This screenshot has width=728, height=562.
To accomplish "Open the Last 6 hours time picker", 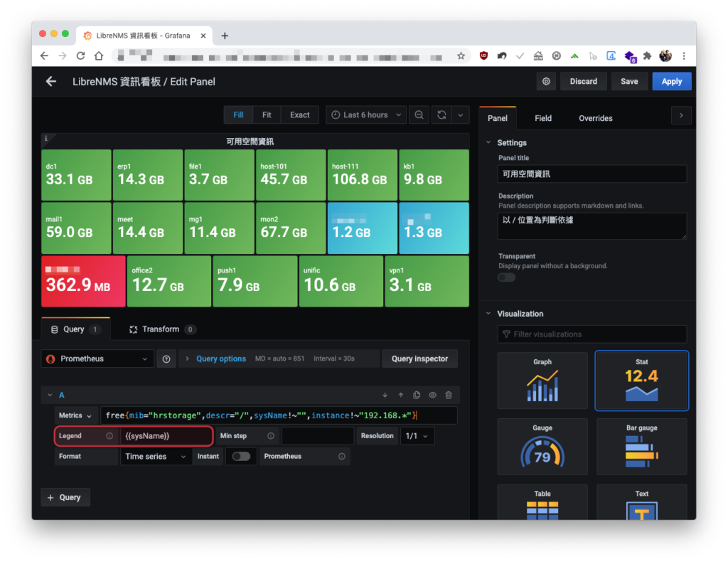I will [366, 115].
